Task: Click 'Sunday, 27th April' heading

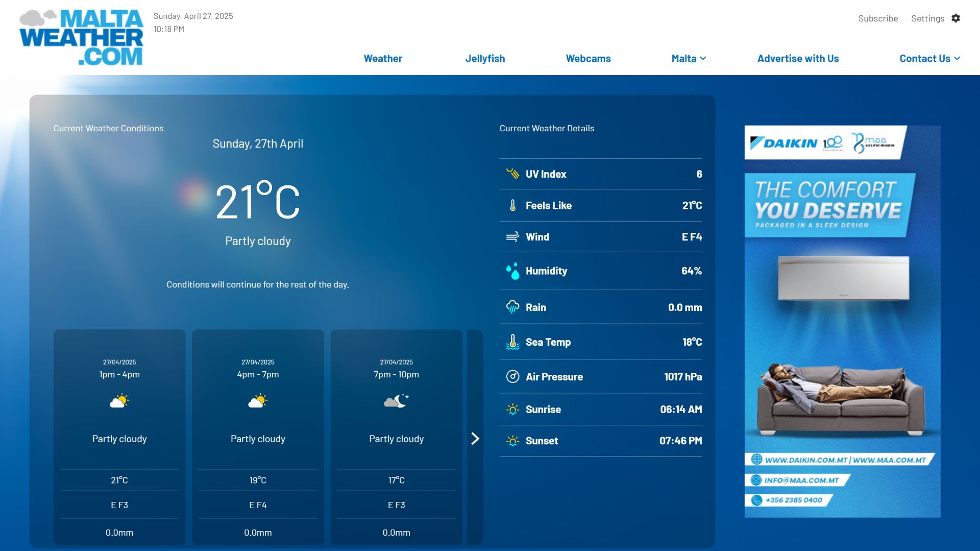Action: point(258,143)
